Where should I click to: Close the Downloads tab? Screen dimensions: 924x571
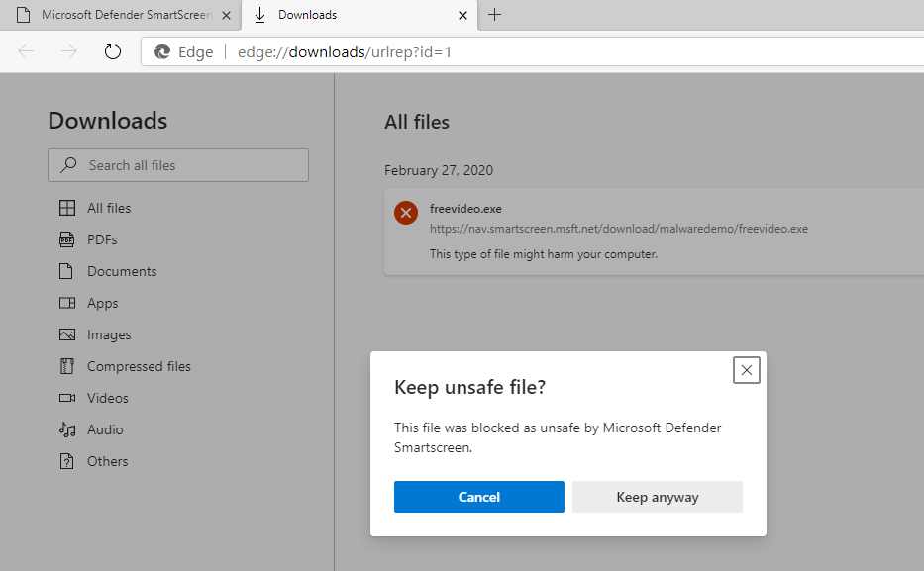pyautogui.click(x=463, y=15)
